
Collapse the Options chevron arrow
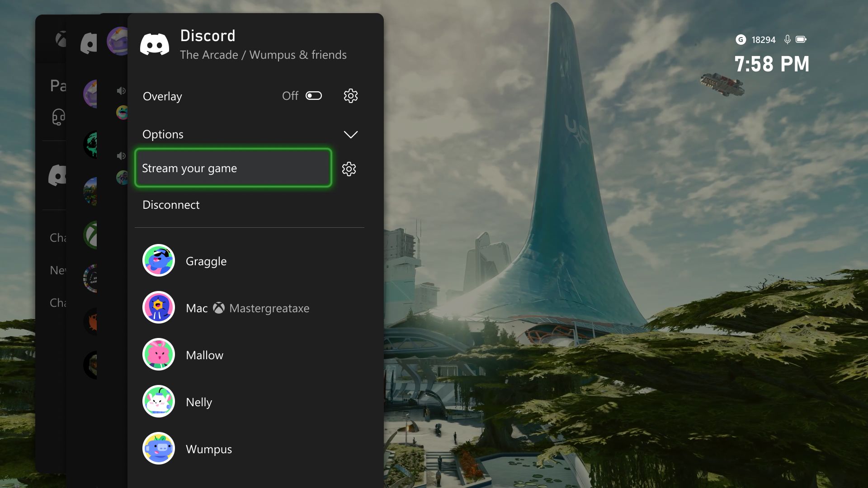350,134
